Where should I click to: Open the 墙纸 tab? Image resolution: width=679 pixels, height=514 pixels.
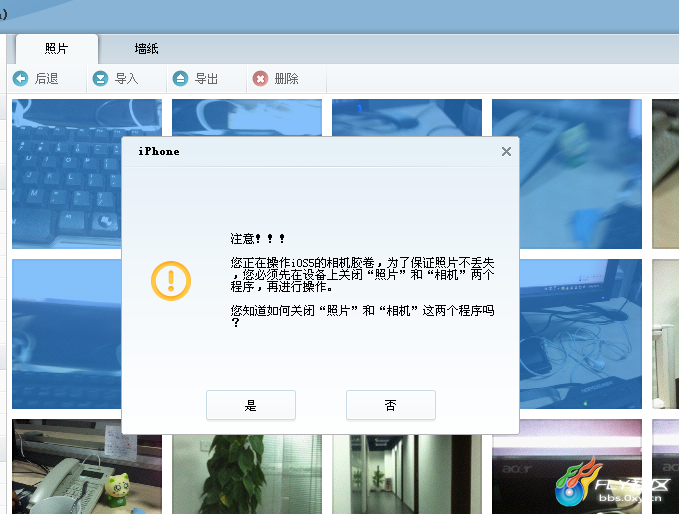146,48
